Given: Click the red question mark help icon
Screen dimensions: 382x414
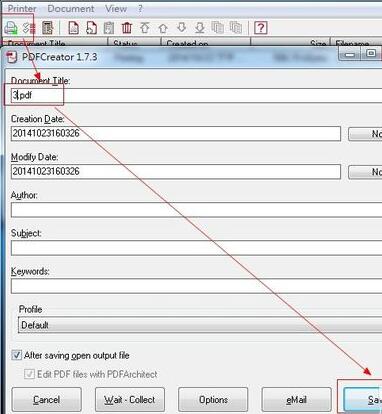Looking at the screenshot, I should [x=260, y=28].
